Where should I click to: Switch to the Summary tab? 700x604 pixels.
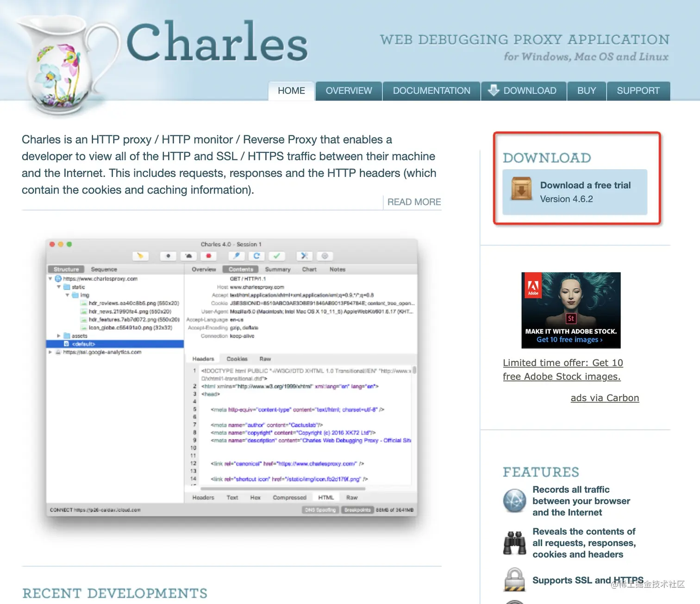coord(278,269)
